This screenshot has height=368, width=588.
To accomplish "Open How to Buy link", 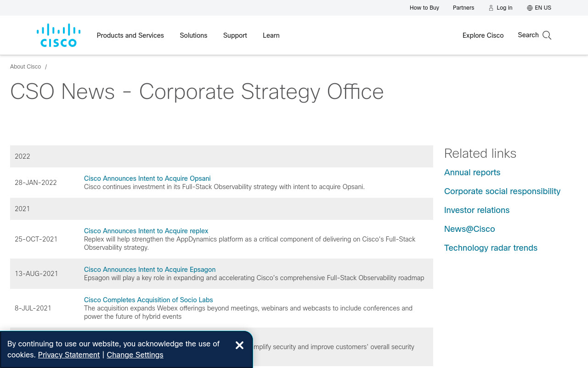I will [x=424, y=8].
